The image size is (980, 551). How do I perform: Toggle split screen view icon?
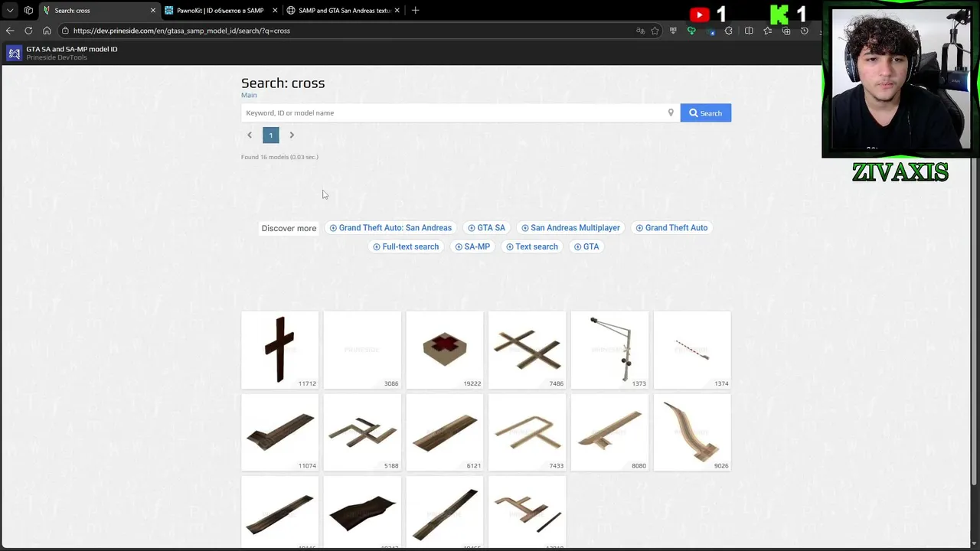click(749, 31)
